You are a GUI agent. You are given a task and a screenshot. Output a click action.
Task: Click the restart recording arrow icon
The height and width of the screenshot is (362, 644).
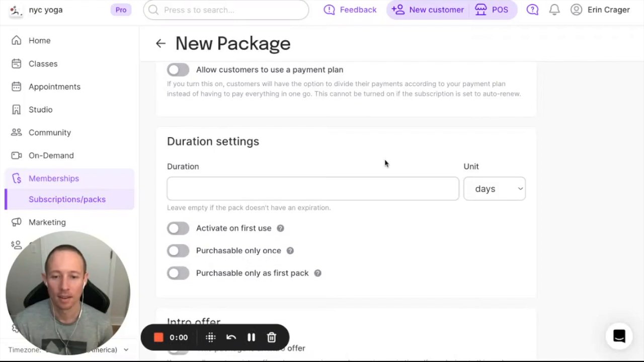(x=231, y=337)
